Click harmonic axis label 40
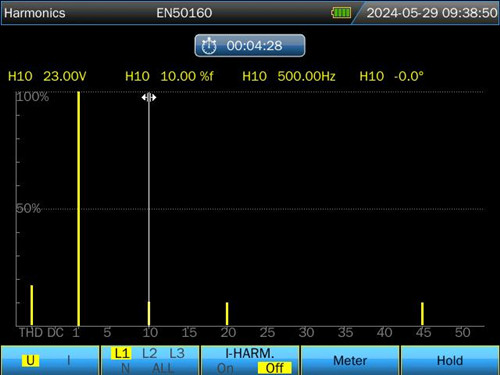 (x=384, y=333)
